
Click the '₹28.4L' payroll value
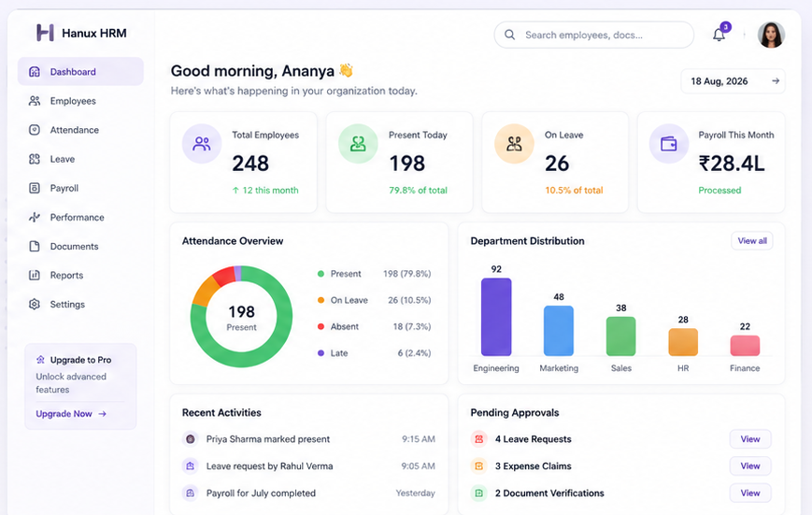click(732, 164)
